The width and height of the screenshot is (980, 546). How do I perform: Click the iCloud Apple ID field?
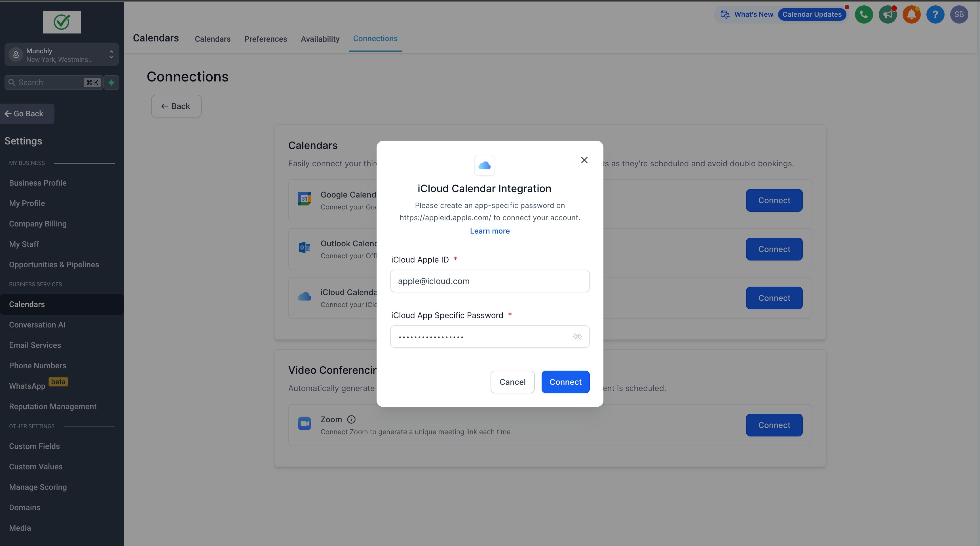coord(489,281)
